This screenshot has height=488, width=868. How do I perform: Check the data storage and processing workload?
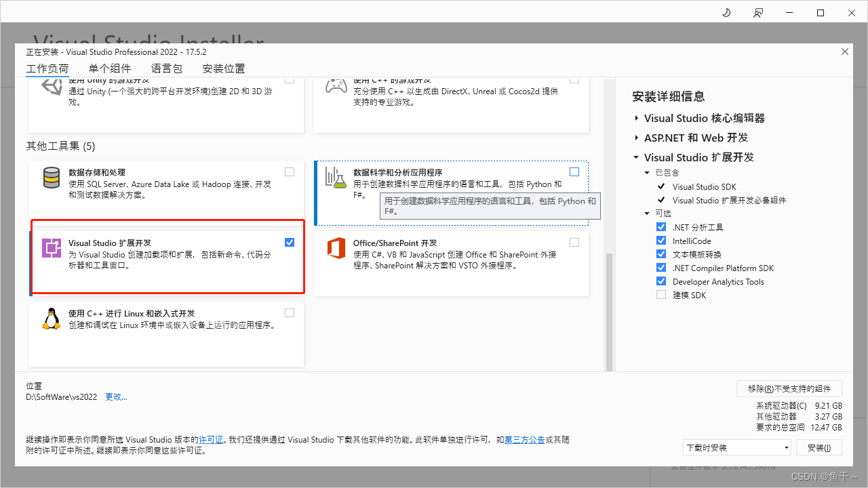click(x=290, y=172)
